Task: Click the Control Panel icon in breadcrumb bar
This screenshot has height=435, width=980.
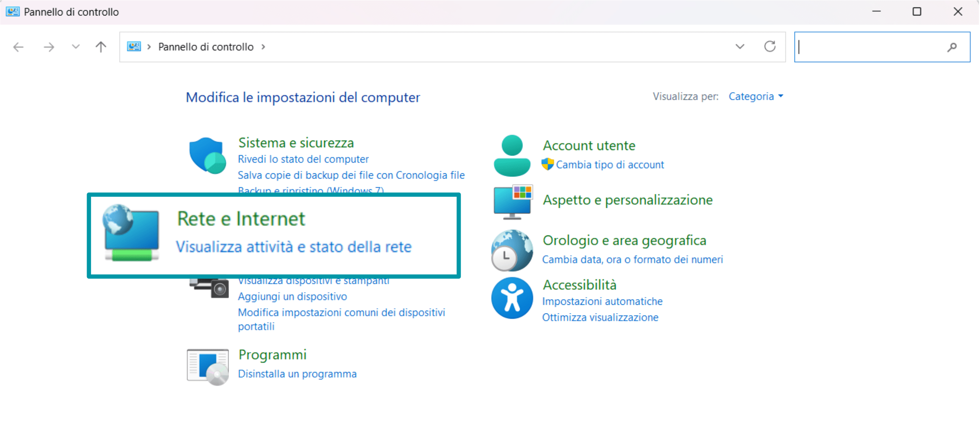Action: point(134,46)
